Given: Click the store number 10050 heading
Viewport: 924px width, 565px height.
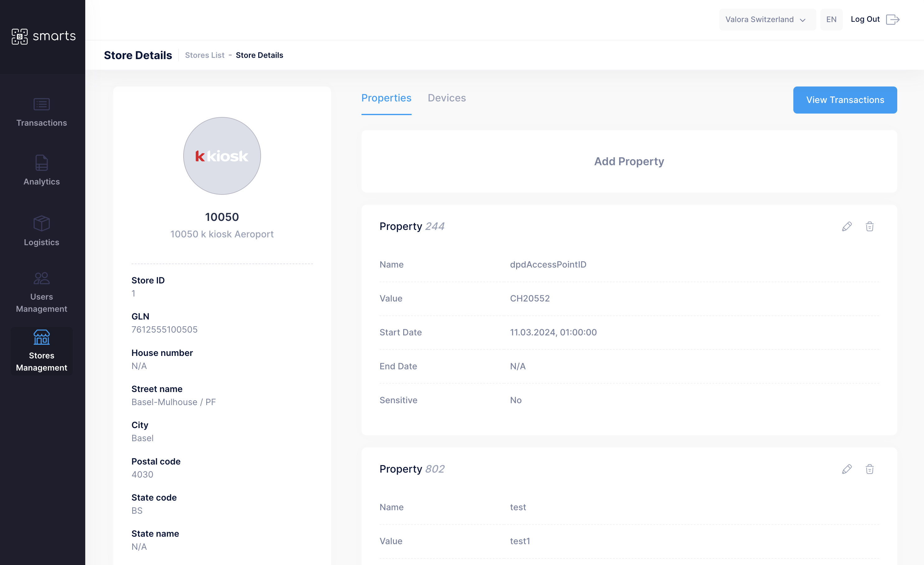Looking at the screenshot, I should pos(222,217).
